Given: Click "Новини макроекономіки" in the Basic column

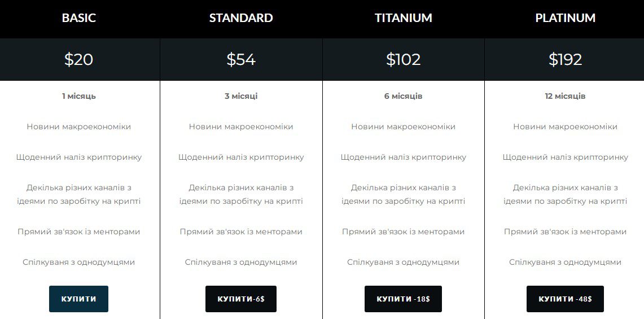Looking at the screenshot, I should coord(78,126).
